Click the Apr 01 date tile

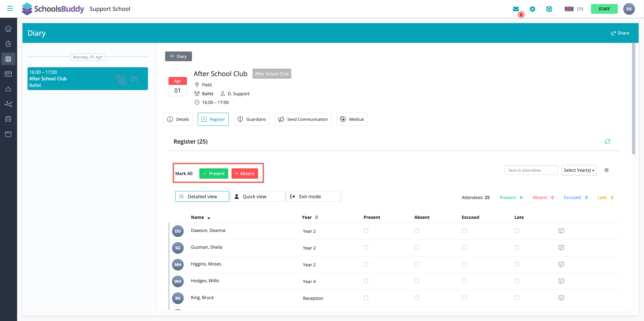coord(178,86)
